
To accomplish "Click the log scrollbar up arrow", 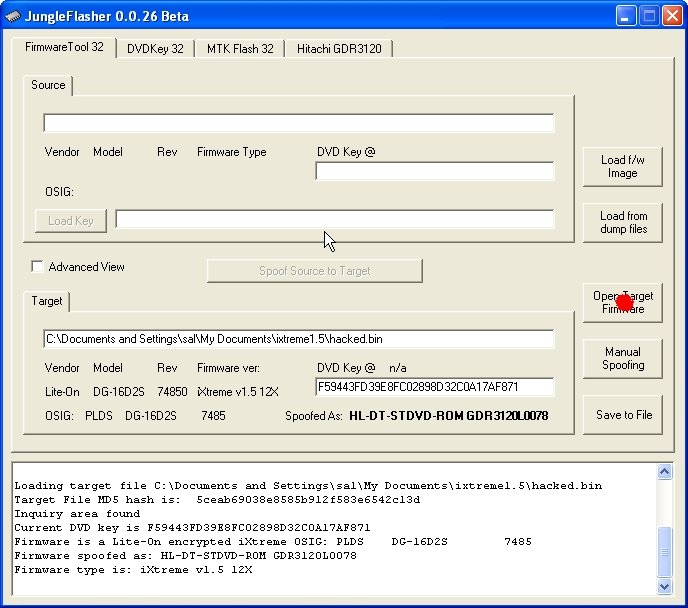I will coord(664,472).
